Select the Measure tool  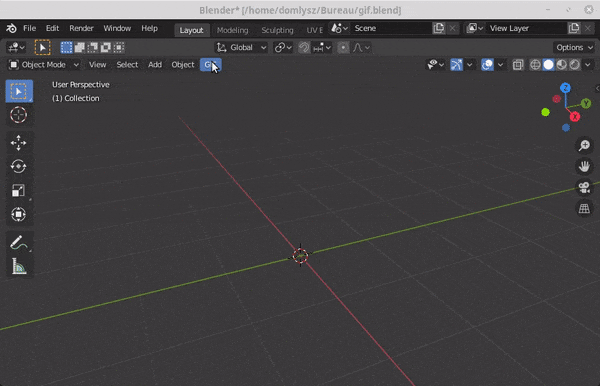18,266
